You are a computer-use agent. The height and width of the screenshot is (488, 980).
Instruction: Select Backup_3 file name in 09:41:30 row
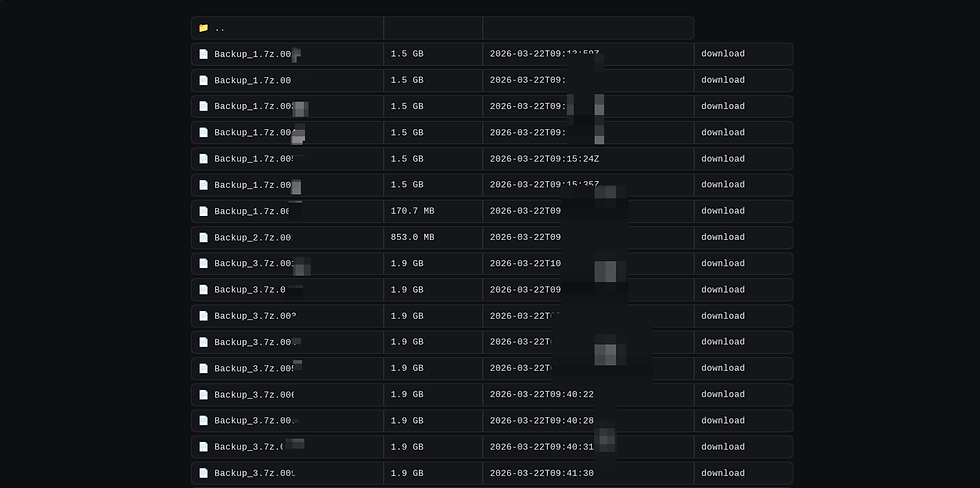pos(255,473)
